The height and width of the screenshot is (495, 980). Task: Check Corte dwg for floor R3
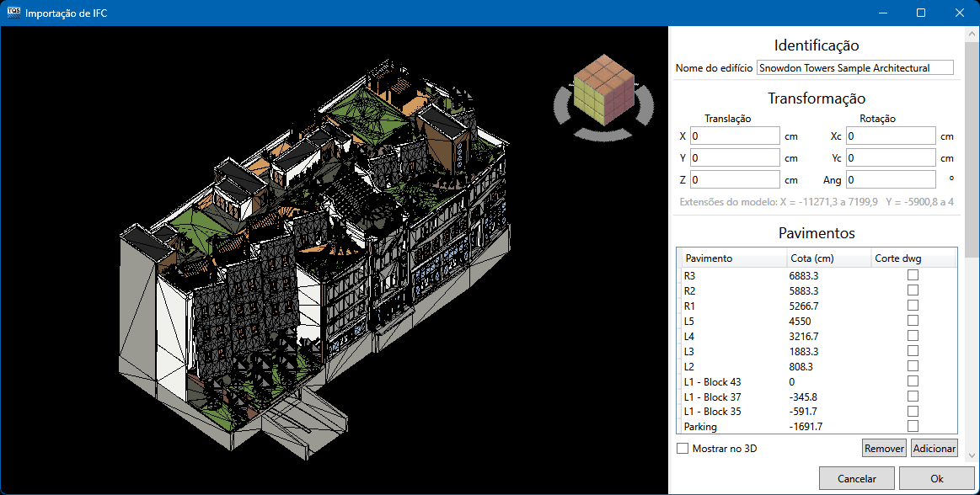tap(913, 275)
